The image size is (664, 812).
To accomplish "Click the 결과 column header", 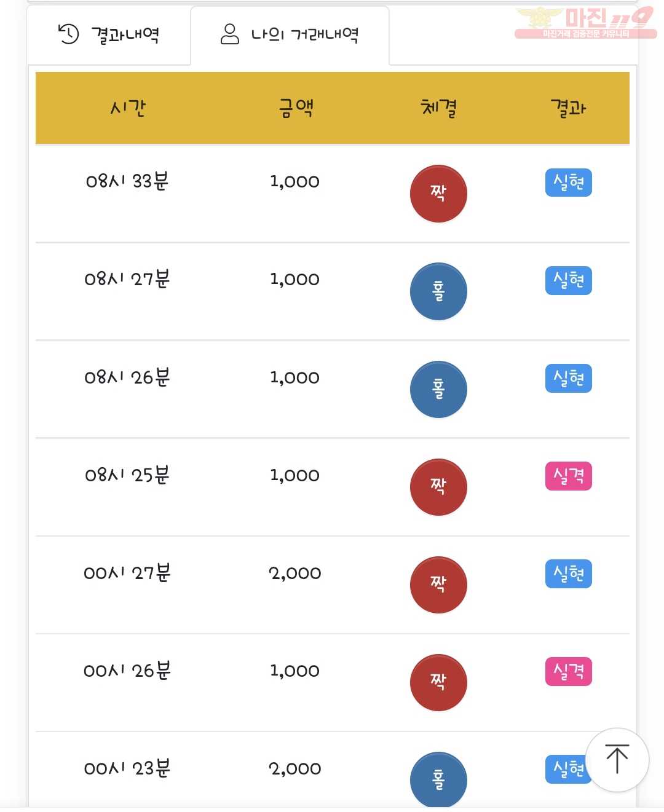I will click(x=568, y=108).
